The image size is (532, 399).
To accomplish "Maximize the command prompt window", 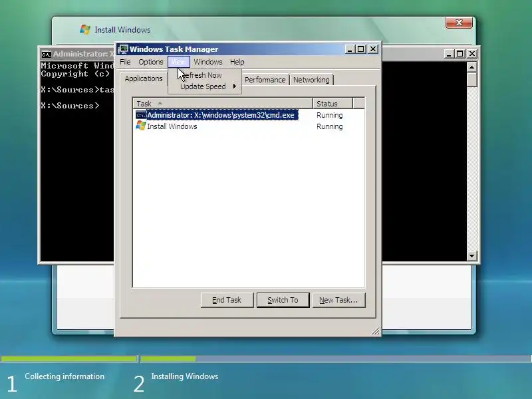I will pyautogui.click(x=460, y=54).
